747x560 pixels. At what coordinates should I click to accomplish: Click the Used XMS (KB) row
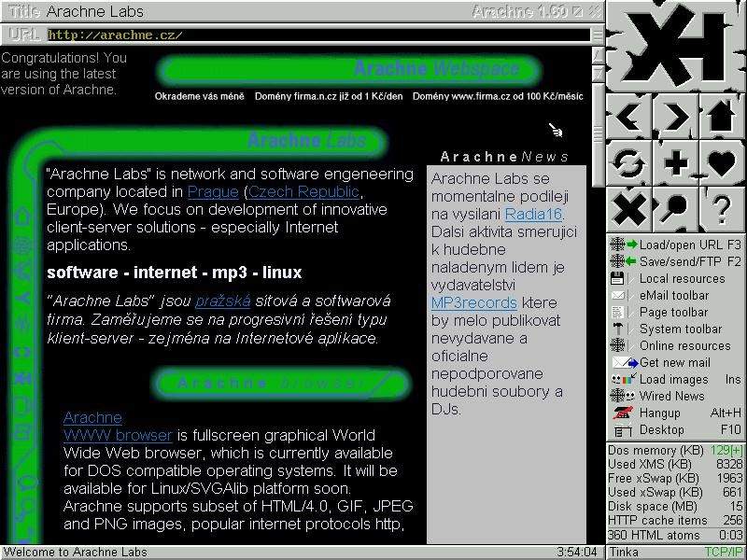coord(675,464)
